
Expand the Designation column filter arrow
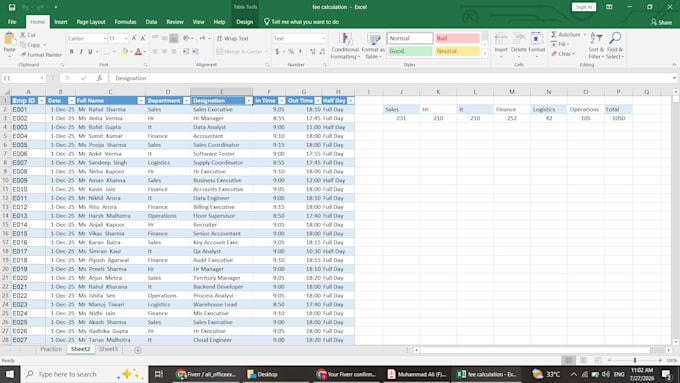pos(248,101)
